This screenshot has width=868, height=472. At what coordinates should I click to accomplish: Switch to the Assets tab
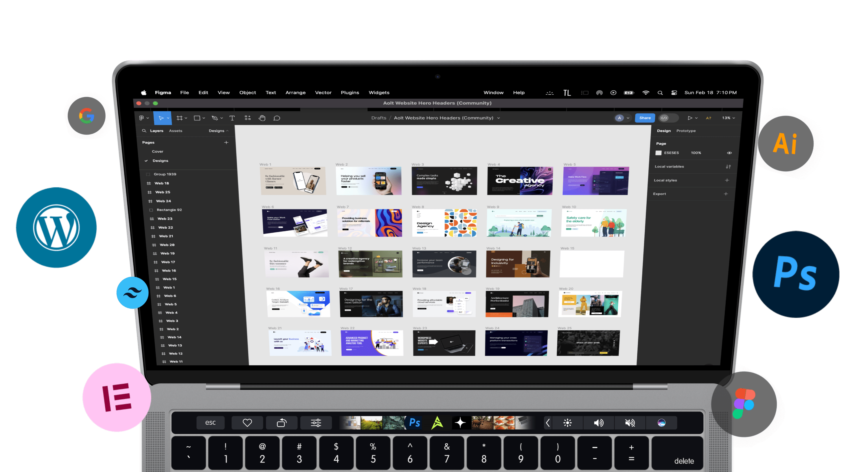coord(176,131)
